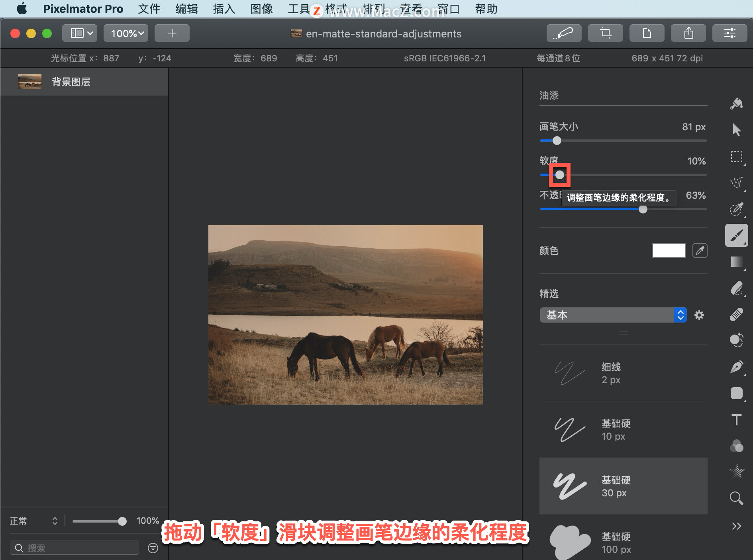This screenshot has width=753, height=560.
Task: Click the plus add button in toolbar
Action: (x=172, y=33)
